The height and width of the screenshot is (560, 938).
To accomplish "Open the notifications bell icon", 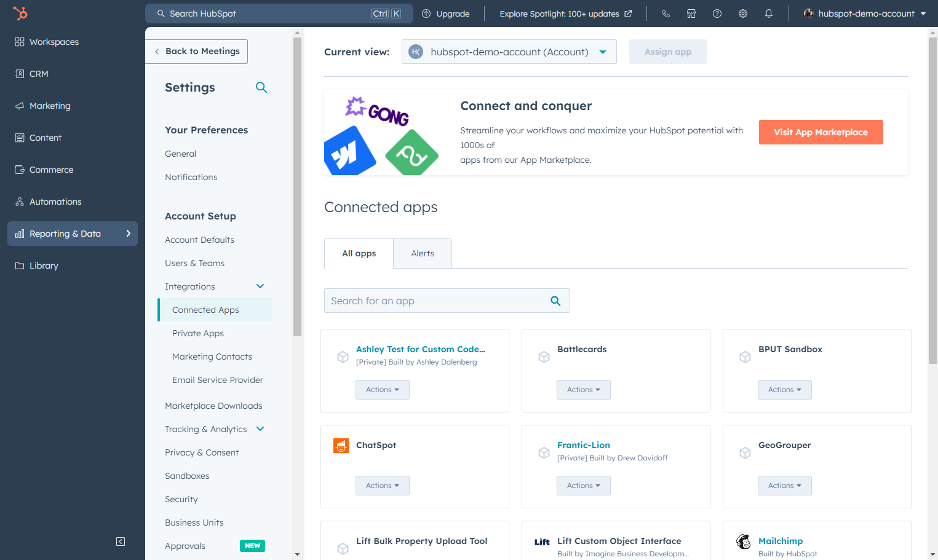I will (769, 14).
